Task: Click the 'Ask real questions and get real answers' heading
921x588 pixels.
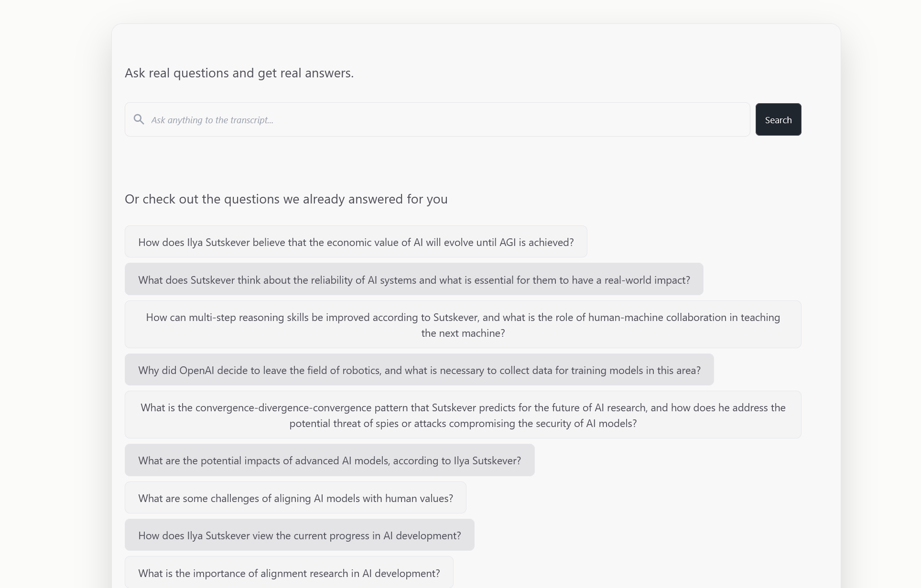Action: tap(239, 73)
